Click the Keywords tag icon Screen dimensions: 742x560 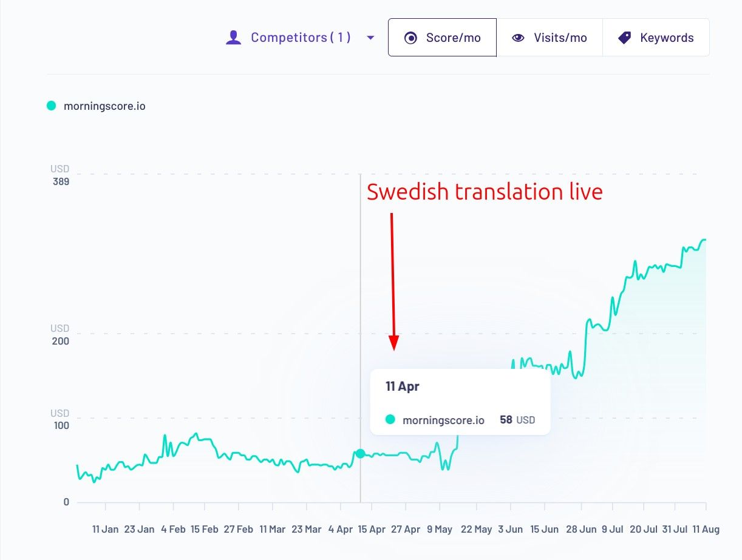(x=624, y=38)
